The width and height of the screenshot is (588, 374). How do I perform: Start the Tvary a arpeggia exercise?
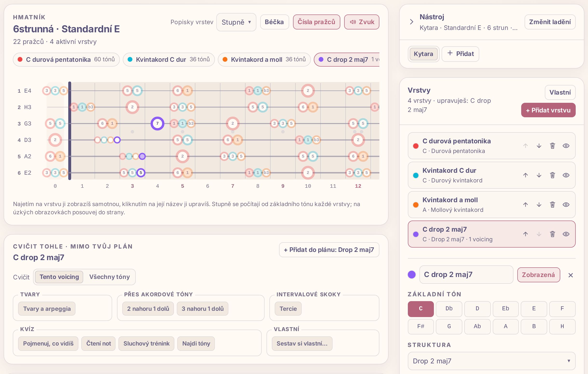pos(47,309)
